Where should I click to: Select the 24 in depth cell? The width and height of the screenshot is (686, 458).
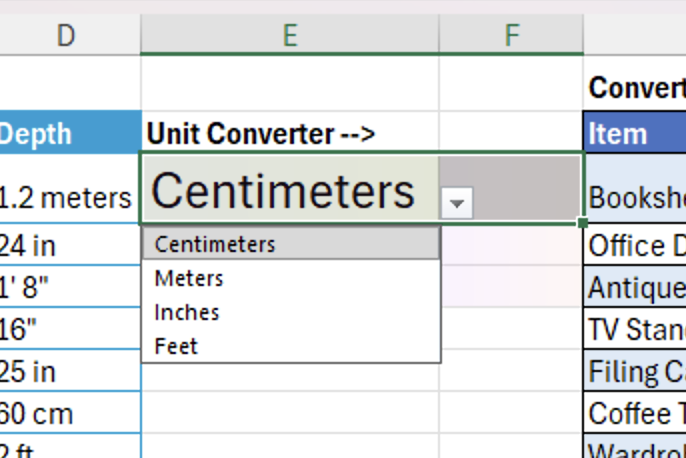[x=70, y=245]
